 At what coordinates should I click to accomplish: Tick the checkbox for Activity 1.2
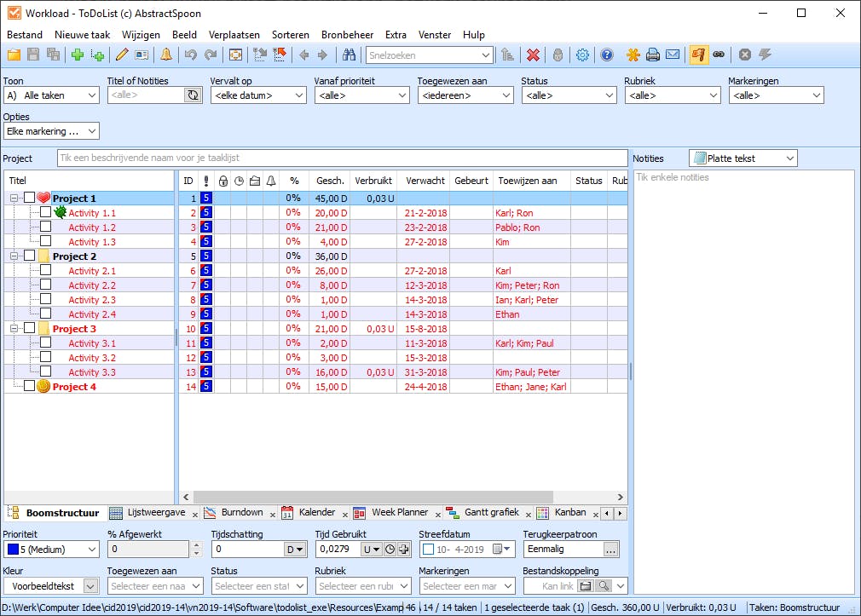point(46,227)
